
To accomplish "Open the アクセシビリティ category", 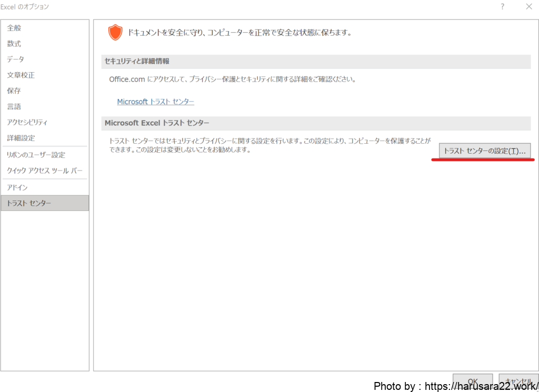I will pyautogui.click(x=27, y=123).
